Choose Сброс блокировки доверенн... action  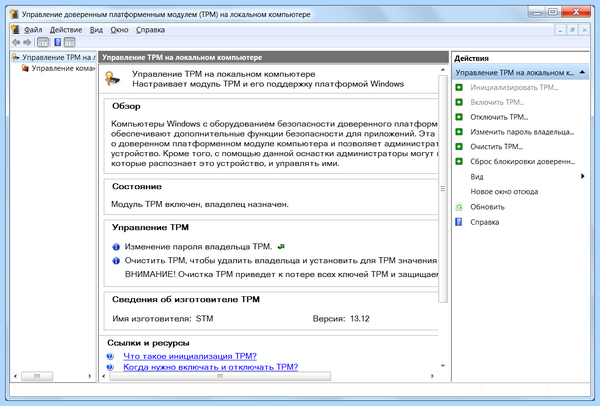522,161
